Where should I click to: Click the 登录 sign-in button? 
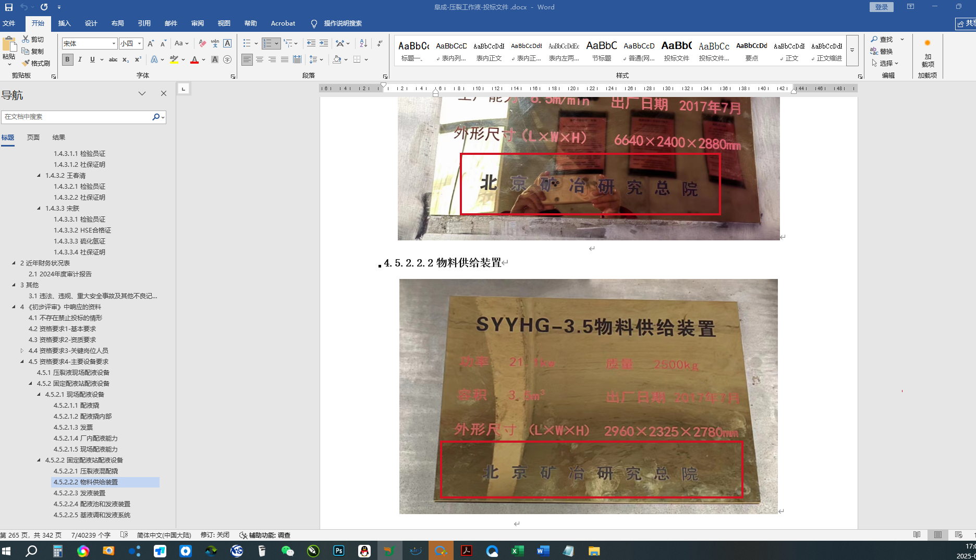(x=882, y=7)
